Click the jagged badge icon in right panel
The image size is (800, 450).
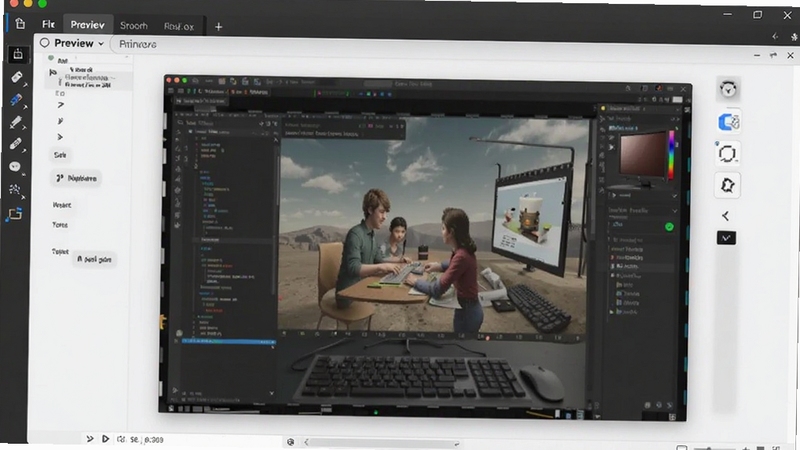[728, 185]
